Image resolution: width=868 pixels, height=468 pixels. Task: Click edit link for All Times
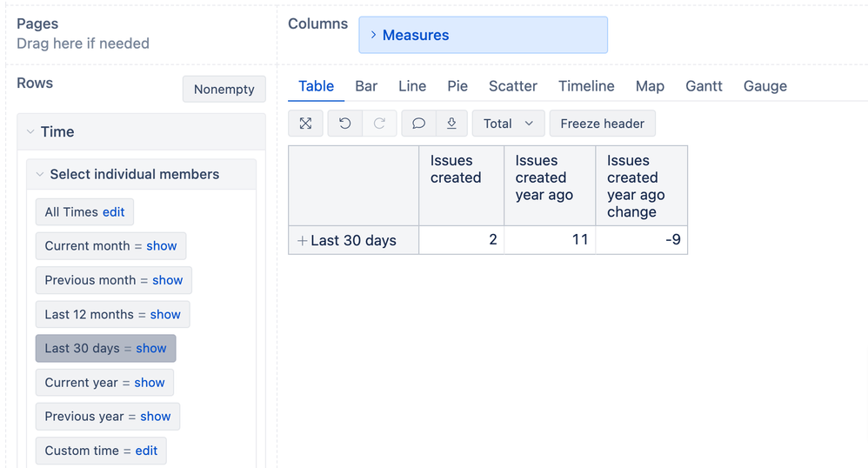[113, 212]
